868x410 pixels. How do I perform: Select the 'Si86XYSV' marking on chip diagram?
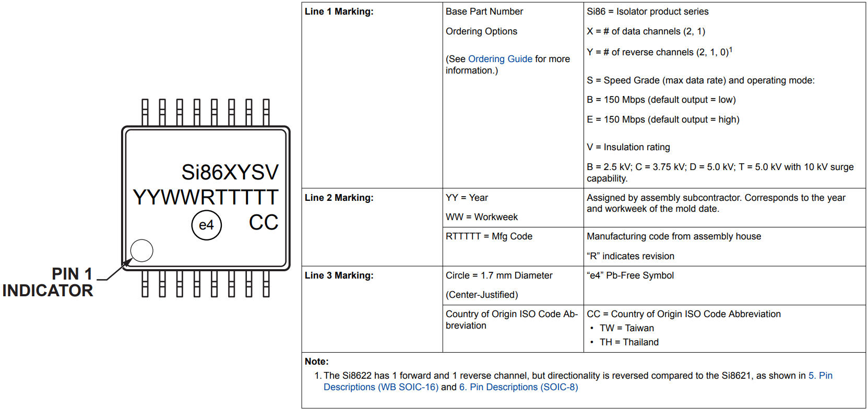tap(230, 172)
